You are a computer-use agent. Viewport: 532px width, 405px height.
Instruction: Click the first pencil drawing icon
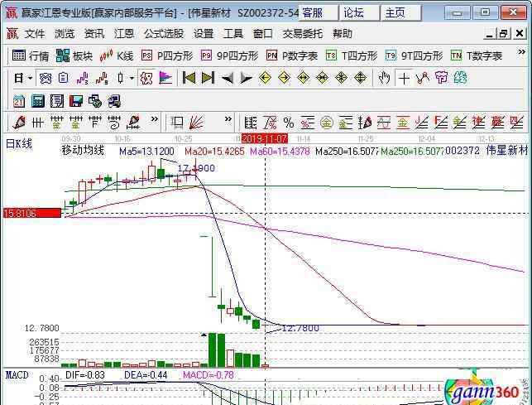pos(19,123)
